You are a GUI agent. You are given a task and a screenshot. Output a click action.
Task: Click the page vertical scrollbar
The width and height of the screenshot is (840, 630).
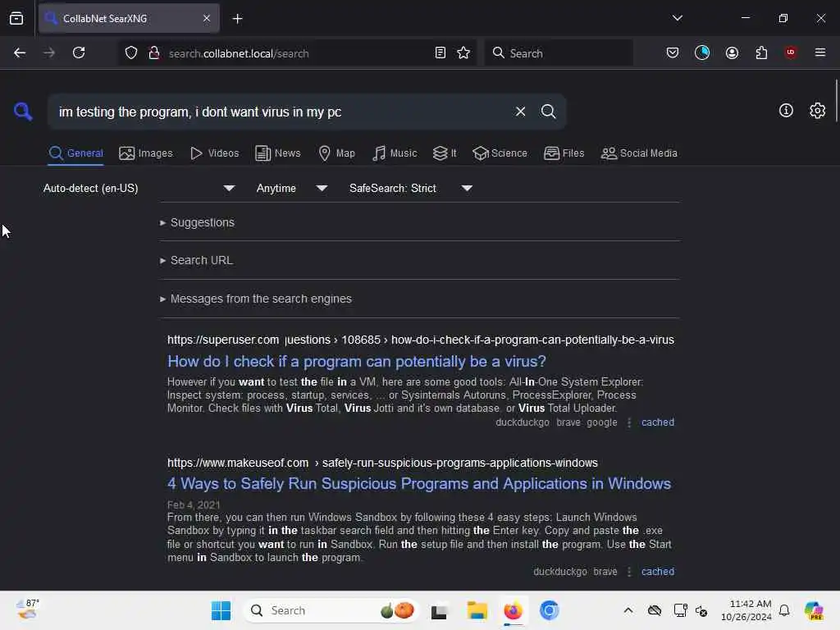836,102
